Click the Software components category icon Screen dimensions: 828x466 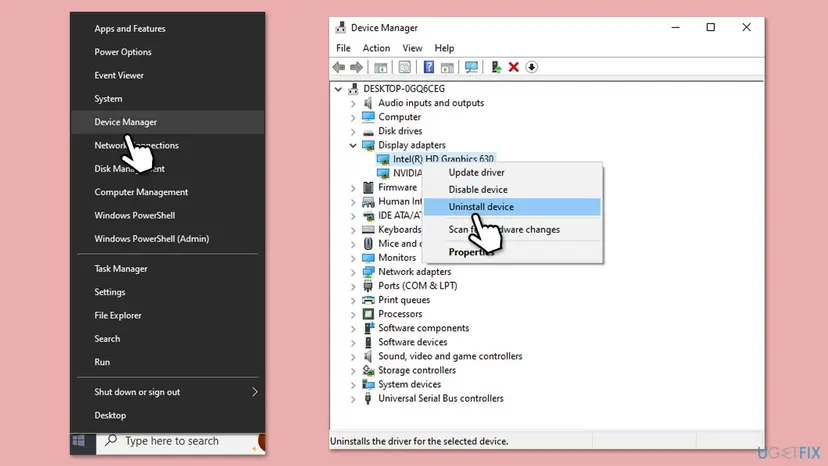pos(368,328)
